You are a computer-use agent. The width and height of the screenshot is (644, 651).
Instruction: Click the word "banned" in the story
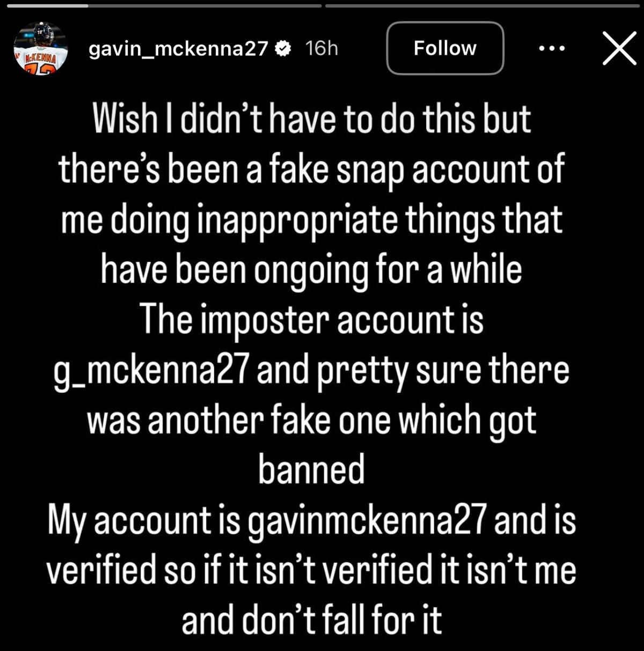point(311,470)
